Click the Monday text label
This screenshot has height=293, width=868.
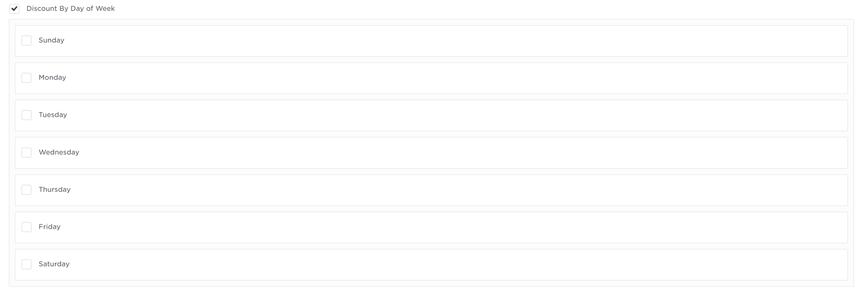[x=52, y=78]
